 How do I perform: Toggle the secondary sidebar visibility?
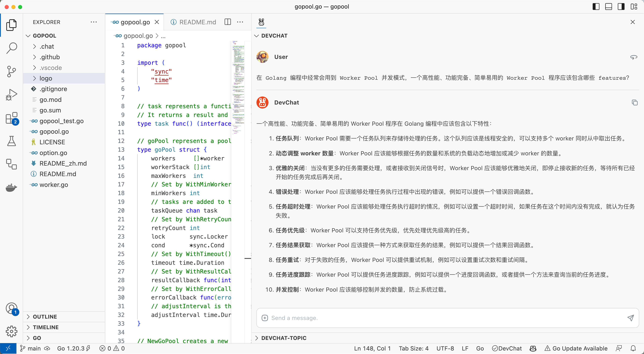(621, 7)
